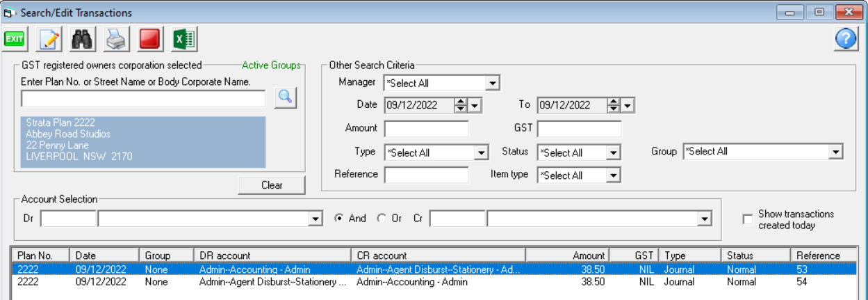868x300 pixels.
Task: Sort by the Date column header
Action: click(105, 255)
